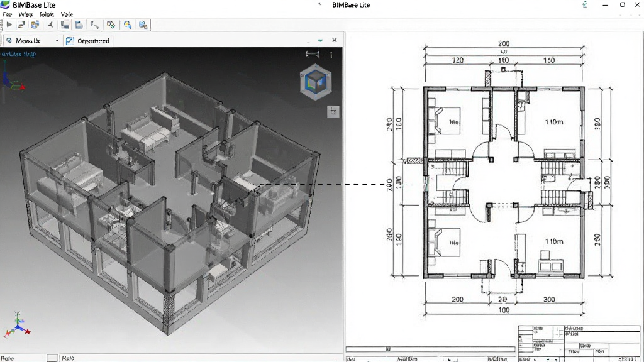
Task: Click the info 'i' icon in the viewport corner
Action: pos(331,55)
